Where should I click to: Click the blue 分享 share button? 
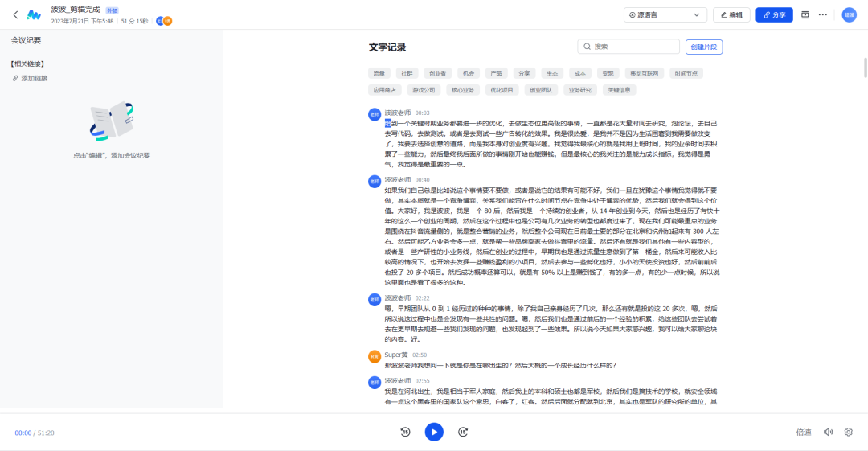(x=774, y=15)
